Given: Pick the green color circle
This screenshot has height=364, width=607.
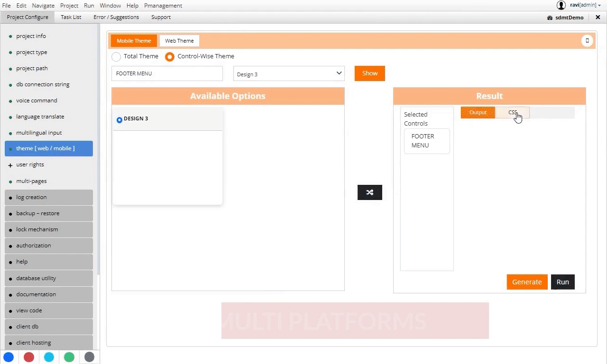Looking at the screenshot, I should point(69,357).
